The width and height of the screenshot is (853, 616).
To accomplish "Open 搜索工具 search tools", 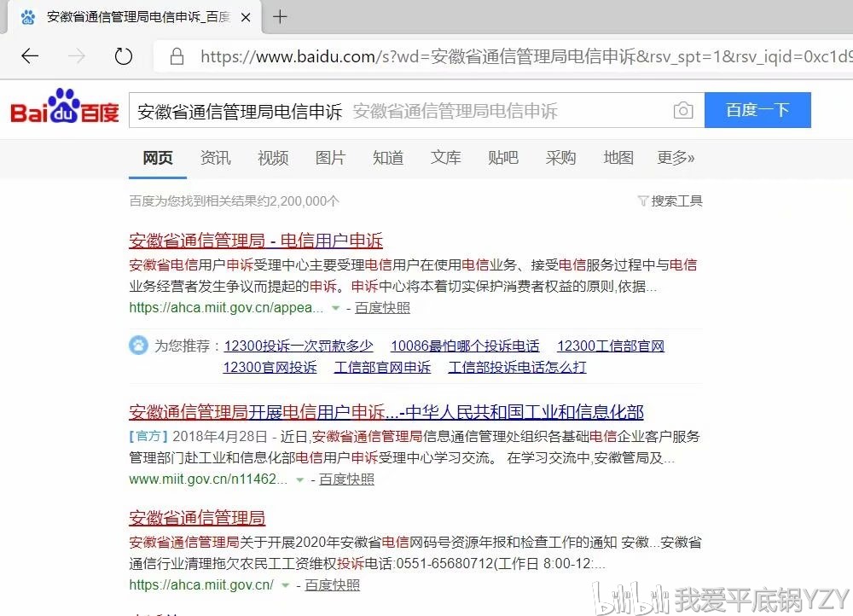I will click(676, 201).
